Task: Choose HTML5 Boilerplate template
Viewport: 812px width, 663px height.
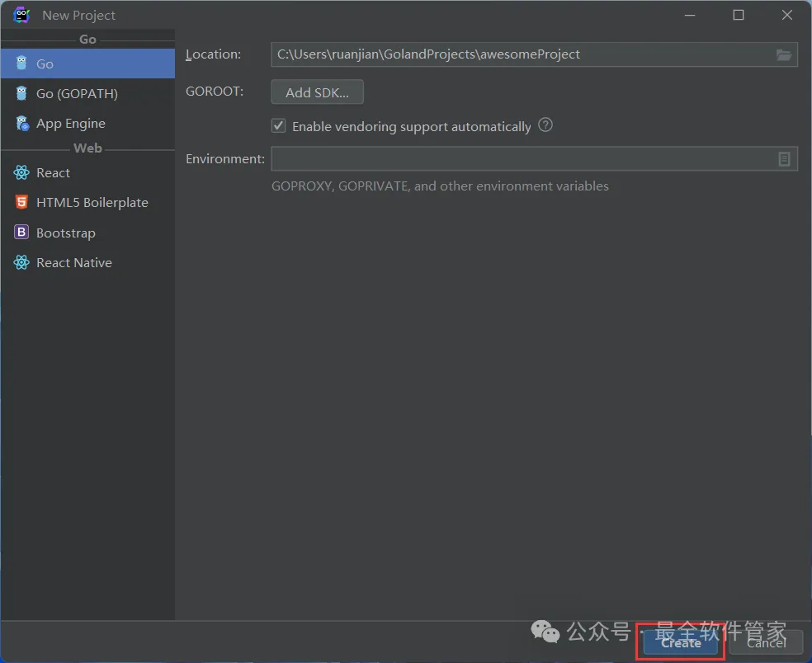Action: point(87,202)
